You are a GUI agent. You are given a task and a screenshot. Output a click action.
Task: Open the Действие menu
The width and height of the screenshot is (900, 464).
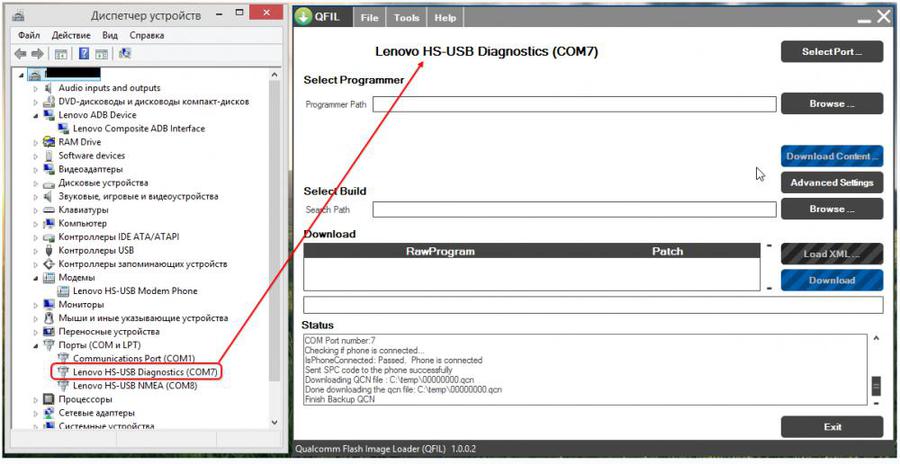pos(71,35)
